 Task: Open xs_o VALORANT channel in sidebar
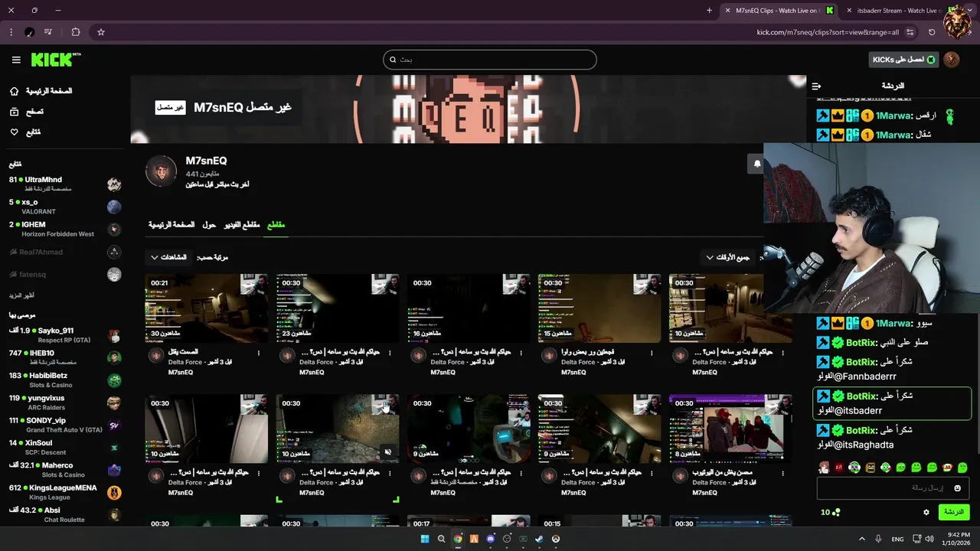click(x=64, y=207)
